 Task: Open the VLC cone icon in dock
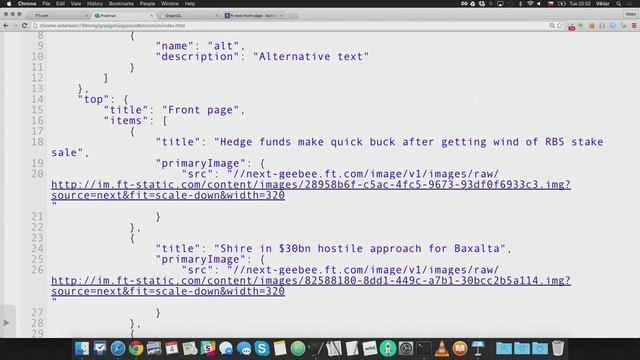(442, 348)
